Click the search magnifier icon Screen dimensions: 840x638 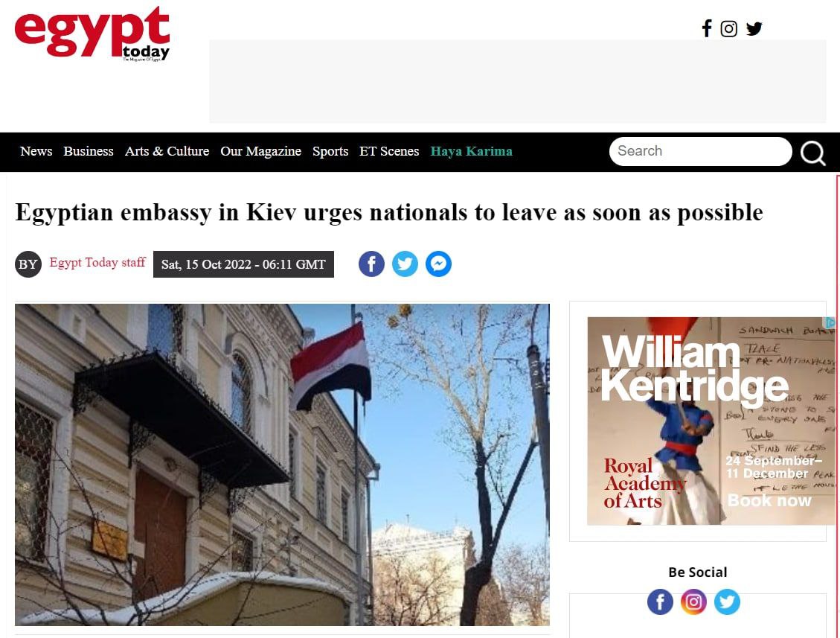tap(812, 153)
